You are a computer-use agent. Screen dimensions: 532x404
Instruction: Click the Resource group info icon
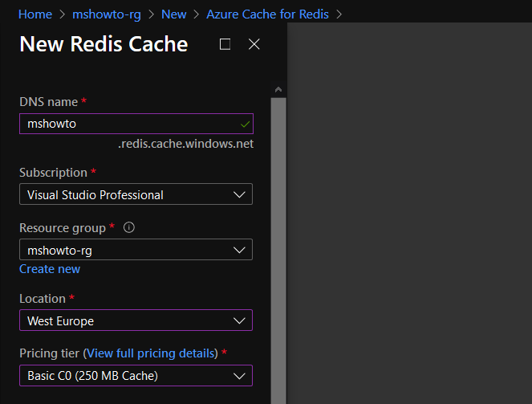129,227
